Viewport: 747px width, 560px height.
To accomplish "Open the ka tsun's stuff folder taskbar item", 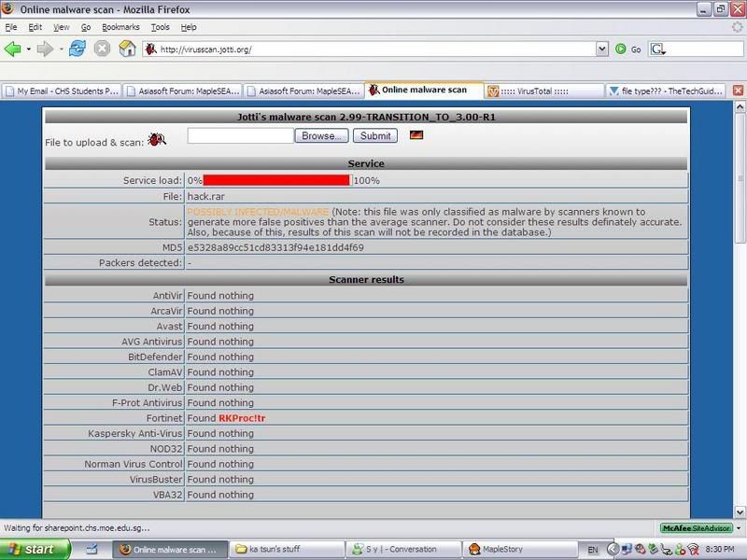I will pyautogui.click(x=287, y=549).
